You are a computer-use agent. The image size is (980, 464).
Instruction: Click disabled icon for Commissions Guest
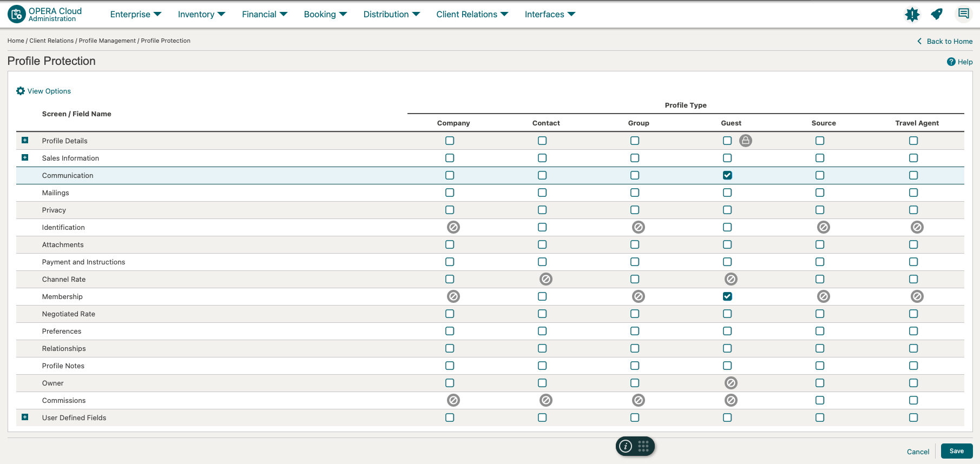point(731,400)
